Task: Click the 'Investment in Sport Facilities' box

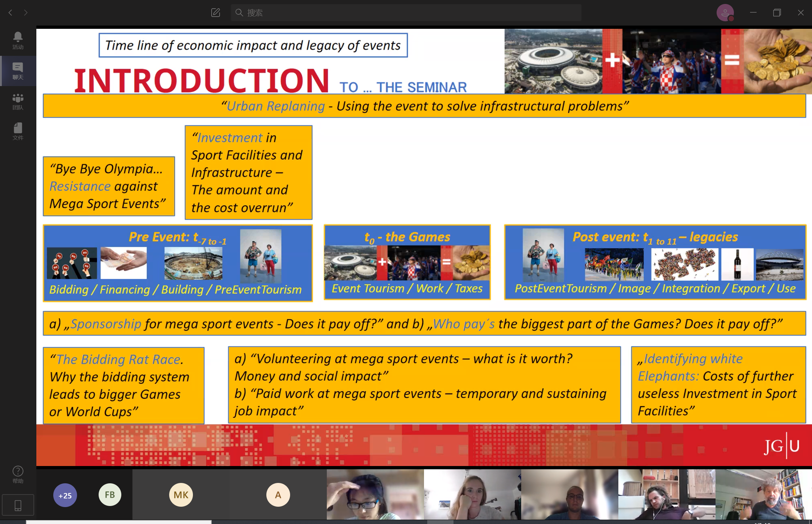Action: [248, 173]
